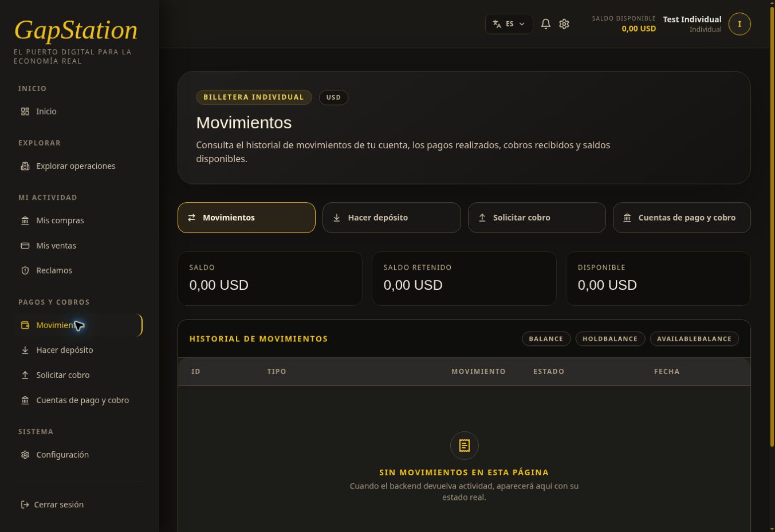Image resolution: width=775 pixels, height=532 pixels.
Task: Click the Cerrar sesión logout icon
Action: coord(25,505)
